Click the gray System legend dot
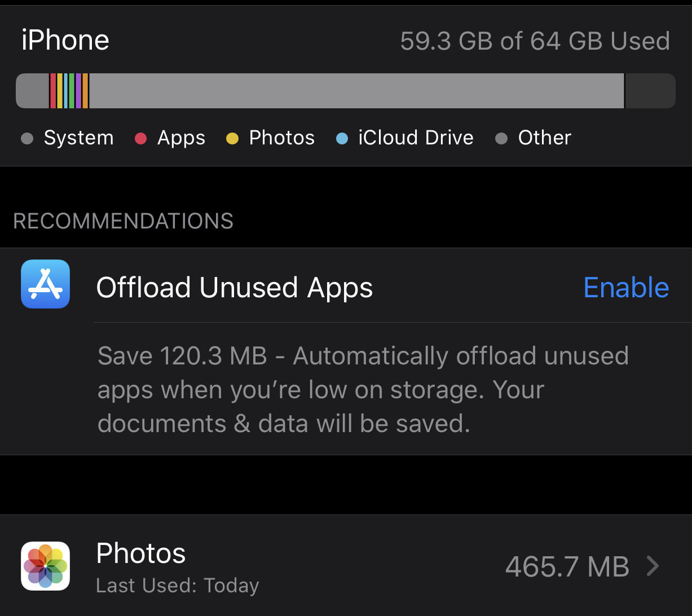The width and height of the screenshot is (692, 616). 27,138
